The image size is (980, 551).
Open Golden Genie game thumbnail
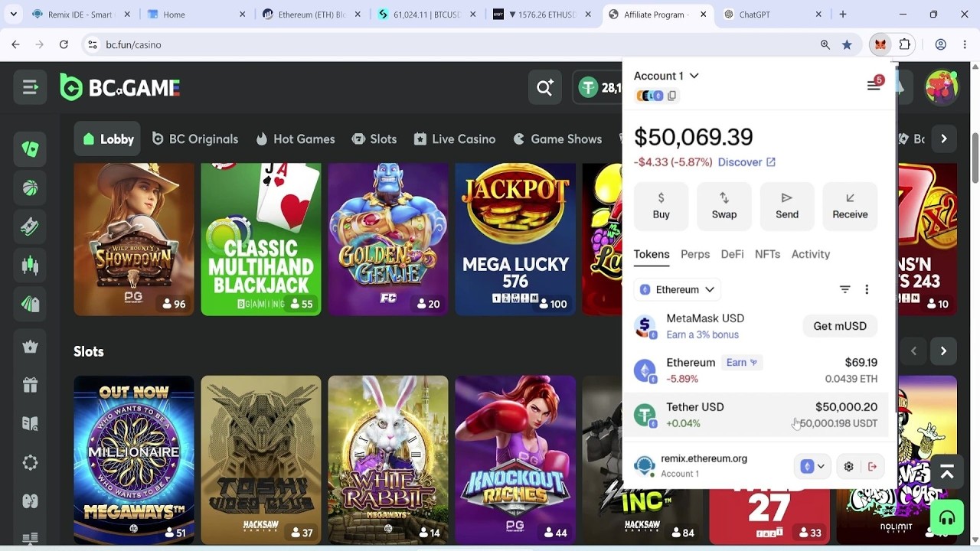tap(388, 239)
